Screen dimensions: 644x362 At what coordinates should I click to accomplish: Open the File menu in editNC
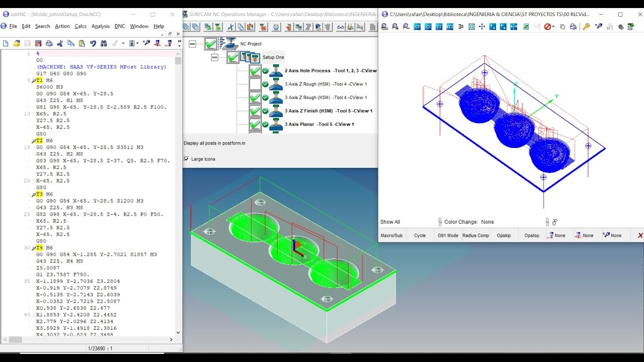click(x=13, y=26)
